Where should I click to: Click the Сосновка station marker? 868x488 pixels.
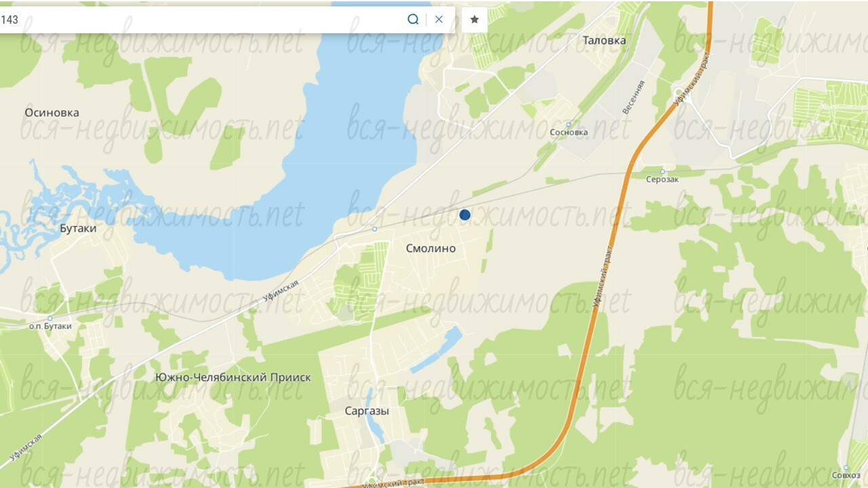point(568,124)
